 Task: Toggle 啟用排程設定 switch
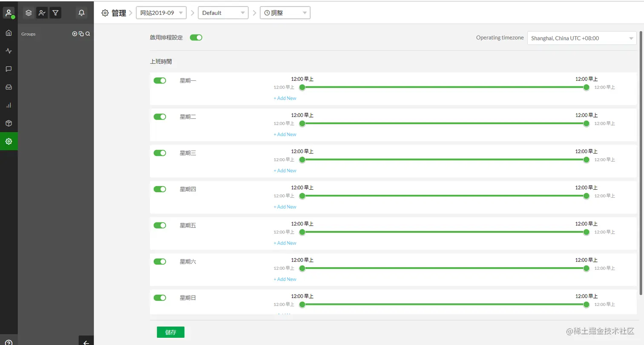(x=196, y=37)
